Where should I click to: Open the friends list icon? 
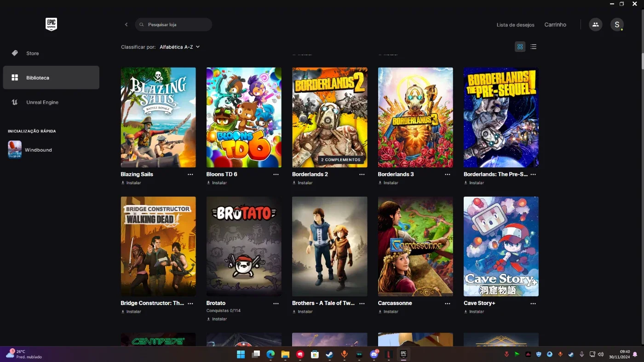tap(595, 24)
